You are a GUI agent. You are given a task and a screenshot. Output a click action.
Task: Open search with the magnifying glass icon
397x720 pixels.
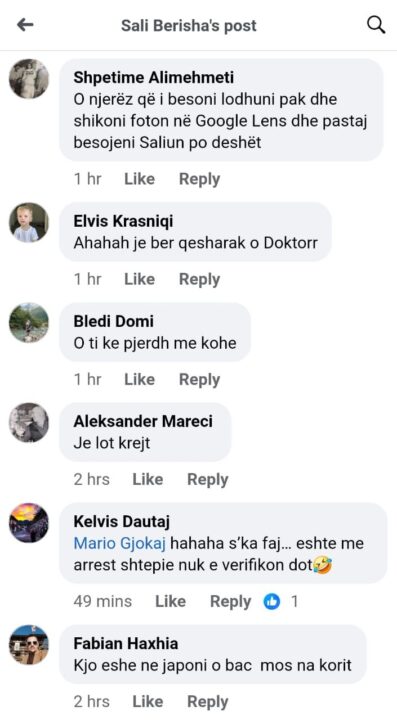pos(376,25)
